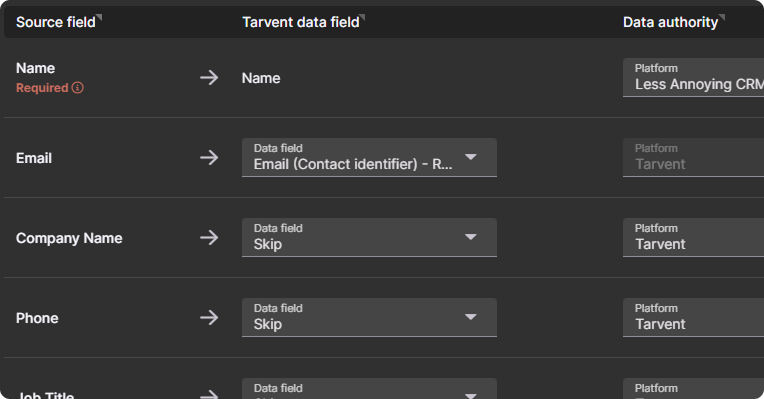This screenshot has width=764, height=399.
Task: Open the Company Name Platform dropdown
Action: tap(693, 238)
